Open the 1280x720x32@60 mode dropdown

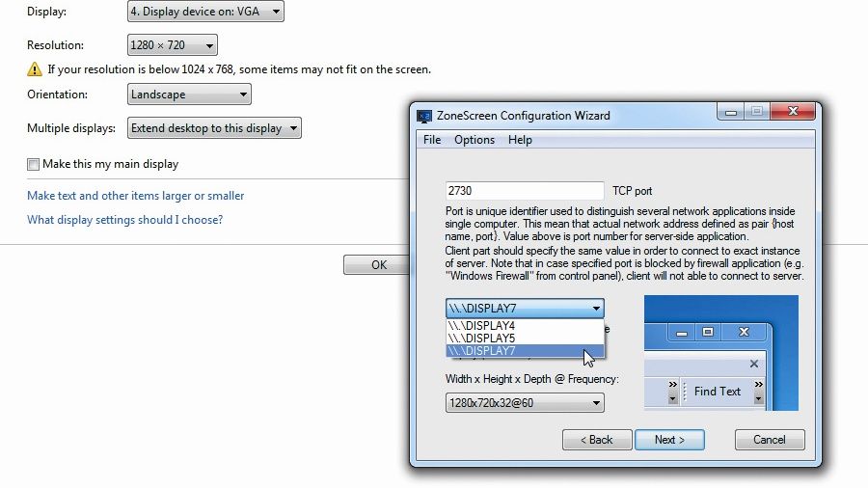pyautogui.click(x=525, y=403)
